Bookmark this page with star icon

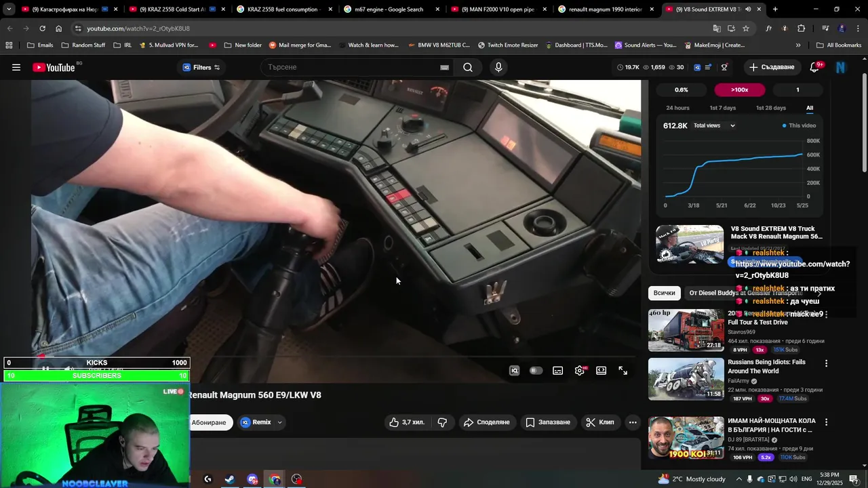point(746,28)
